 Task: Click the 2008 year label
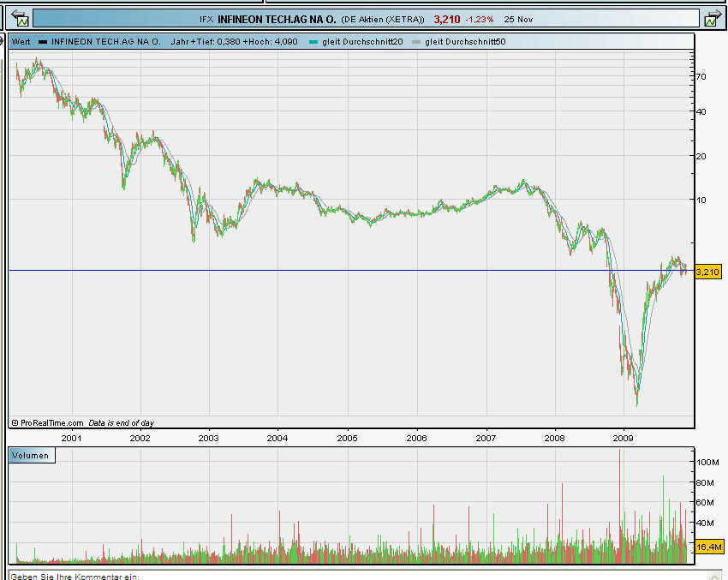[555, 439]
